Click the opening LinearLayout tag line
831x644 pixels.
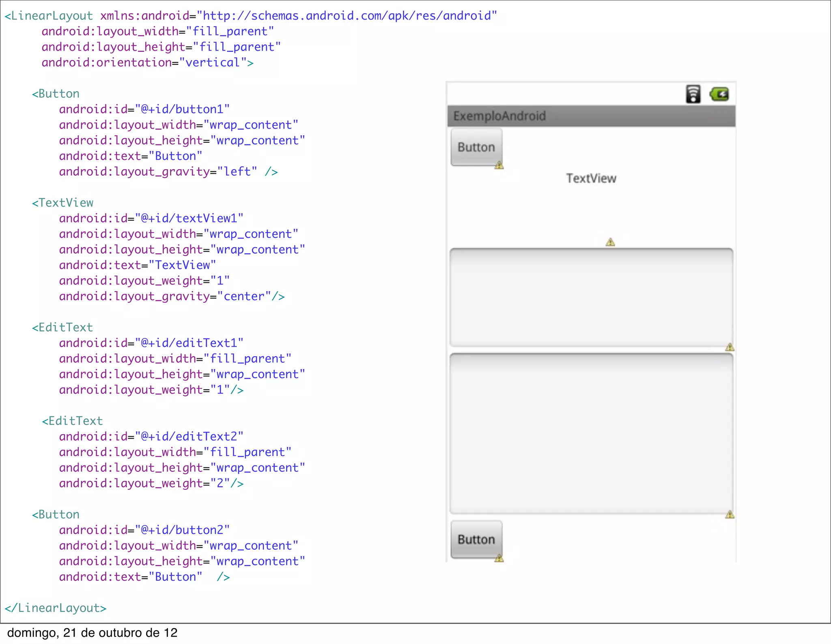coord(250,16)
